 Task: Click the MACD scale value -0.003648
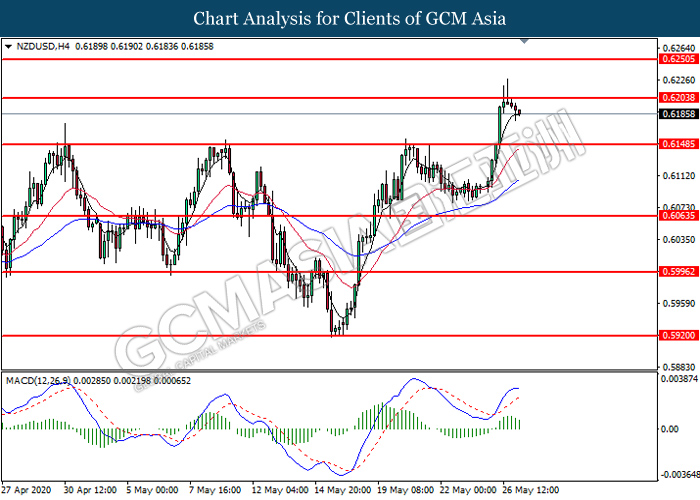tap(679, 474)
